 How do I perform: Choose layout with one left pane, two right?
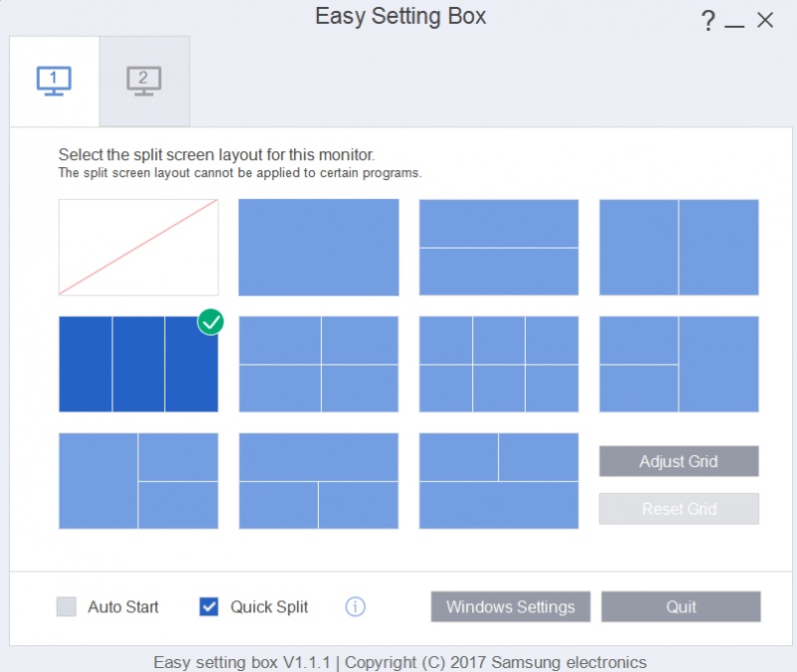pyautogui.click(x=138, y=481)
